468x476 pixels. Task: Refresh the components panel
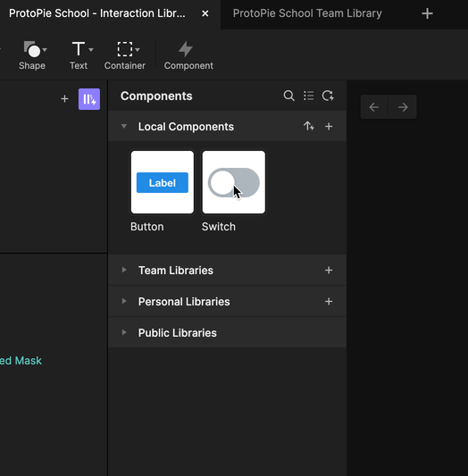328,96
